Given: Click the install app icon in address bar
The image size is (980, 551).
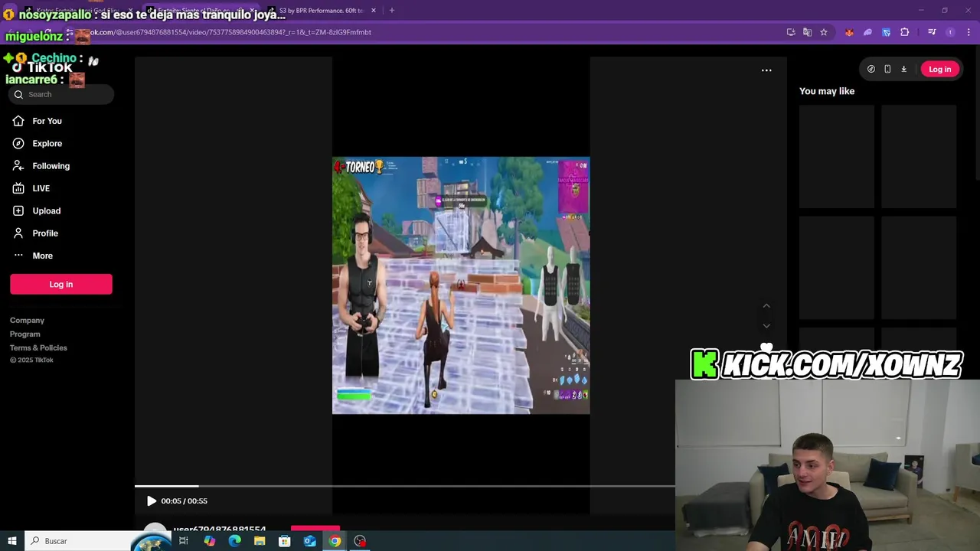Looking at the screenshot, I should click(791, 32).
